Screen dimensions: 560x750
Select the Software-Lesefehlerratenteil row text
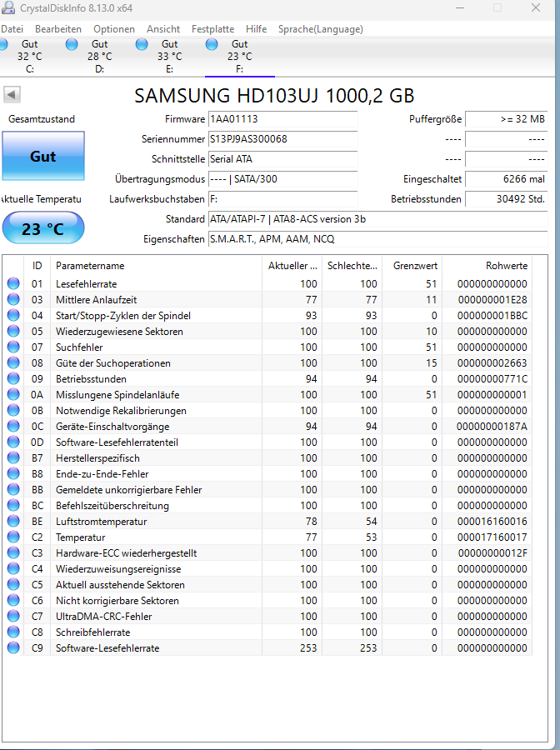coord(117,442)
